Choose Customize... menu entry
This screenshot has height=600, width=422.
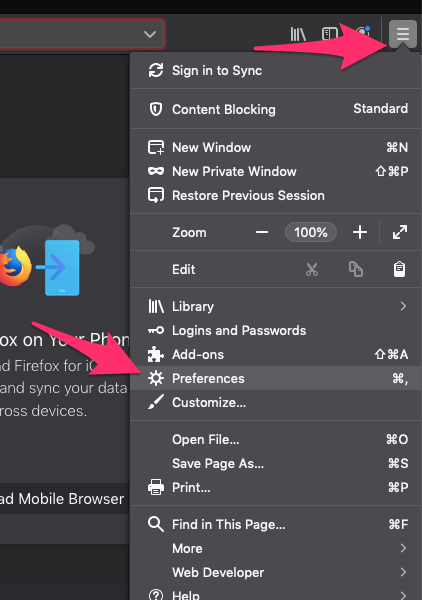pyautogui.click(x=275, y=403)
